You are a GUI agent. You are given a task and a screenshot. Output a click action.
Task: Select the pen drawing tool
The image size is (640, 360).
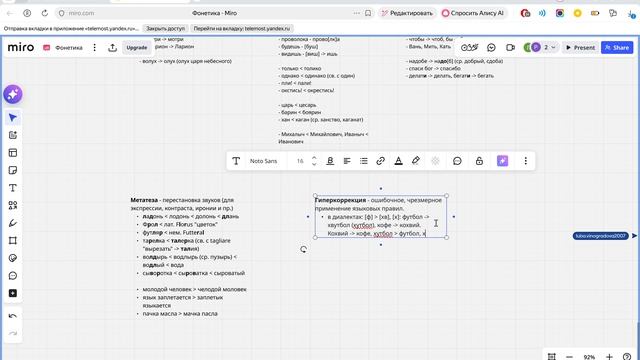pyautogui.click(x=13, y=223)
